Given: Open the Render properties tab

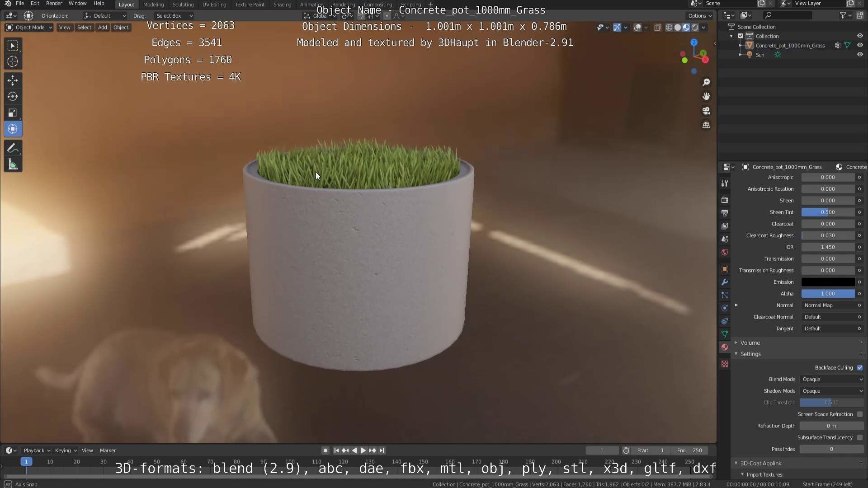Looking at the screenshot, I should coord(725,200).
